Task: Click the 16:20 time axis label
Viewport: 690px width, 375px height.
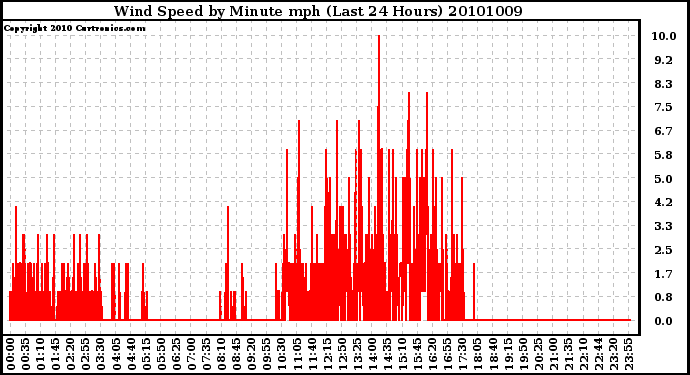Action: click(x=432, y=355)
